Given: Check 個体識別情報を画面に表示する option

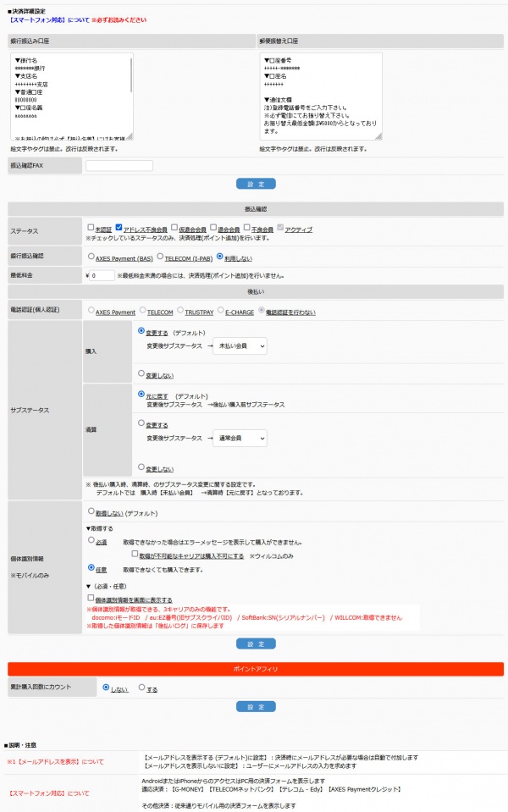Looking at the screenshot, I should [91, 599].
